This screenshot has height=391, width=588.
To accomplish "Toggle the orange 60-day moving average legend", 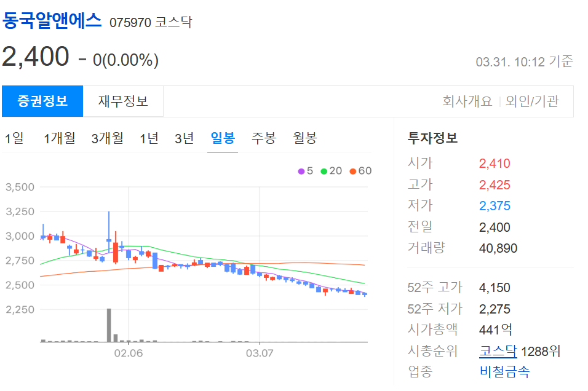I will tap(359, 171).
